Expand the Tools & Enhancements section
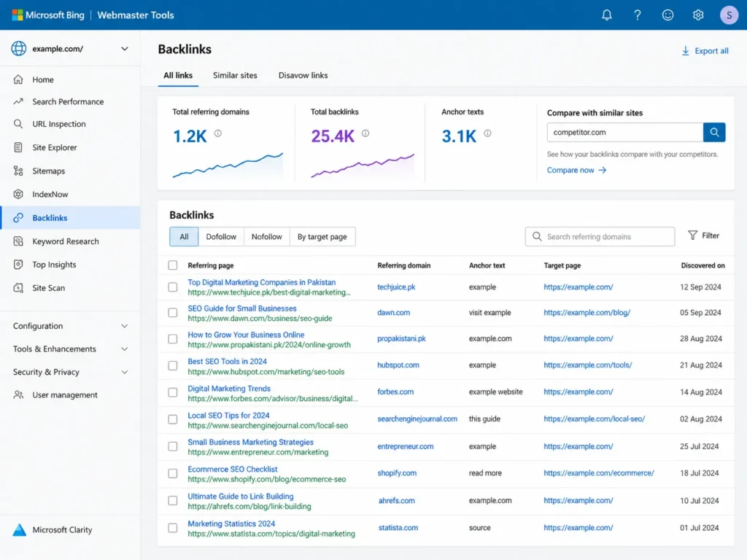 pos(71,349)
